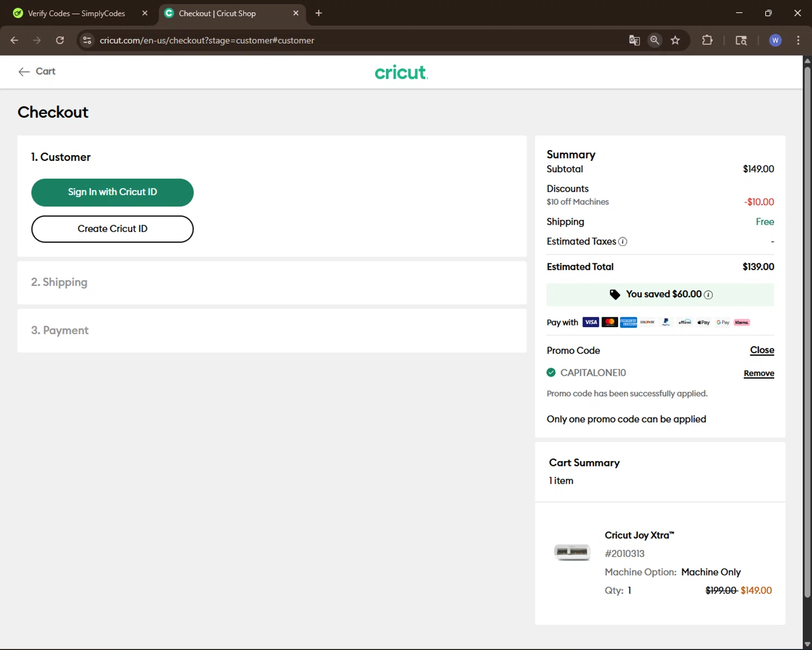This screenshot has height=650, width=812.
Task: Click the item number #2010313
Action: coord(625,554)
